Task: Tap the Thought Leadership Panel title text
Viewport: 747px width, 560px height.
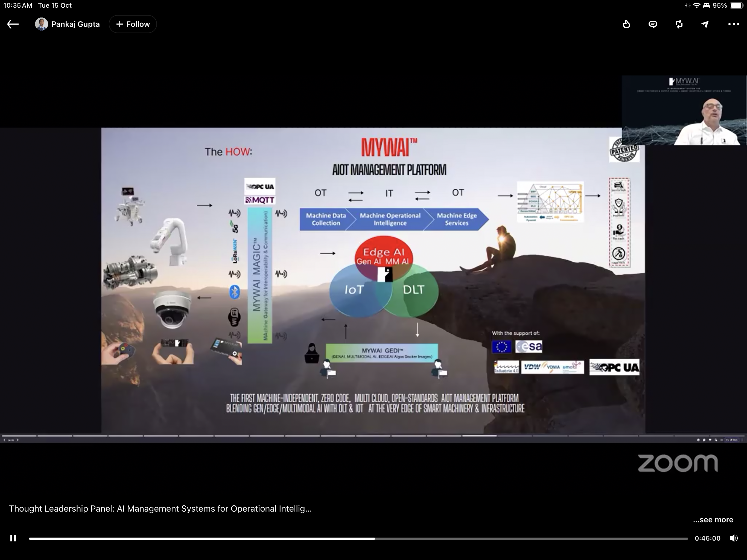Action: point(160,509)
